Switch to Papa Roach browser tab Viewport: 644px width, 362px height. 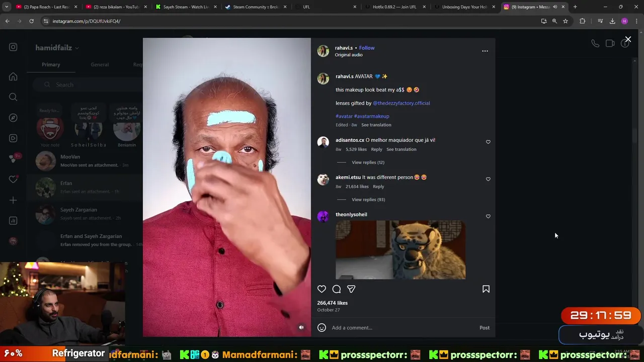click(x=47, y=7)
